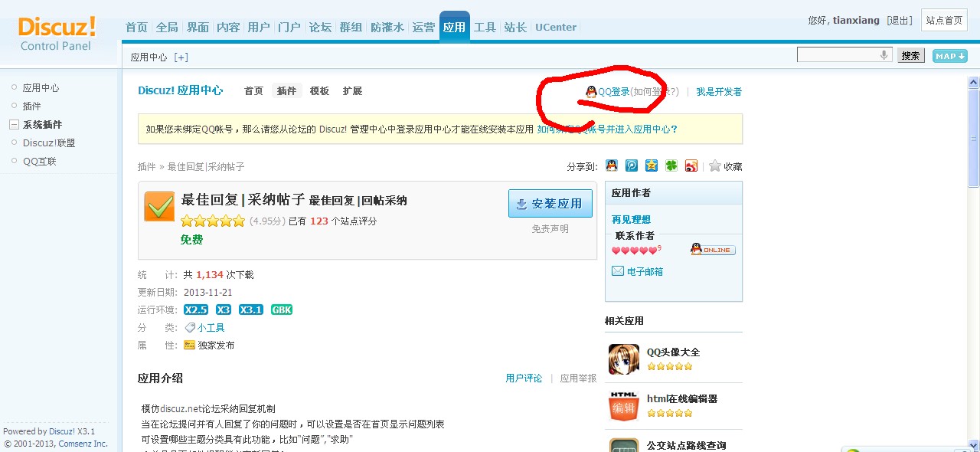The image size is (980, 452).
Task: Click the 我是开发者 link
Action: [719, 91]
